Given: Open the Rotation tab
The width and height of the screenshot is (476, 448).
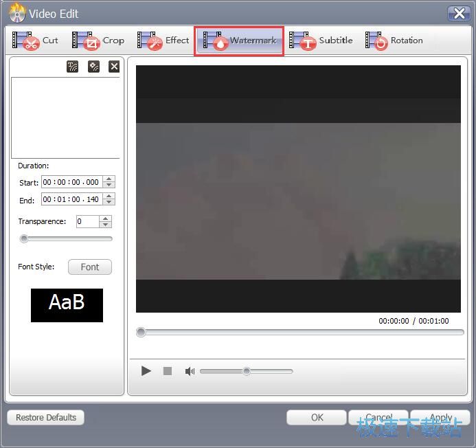Looking at the screenshot, I should 394,41.
